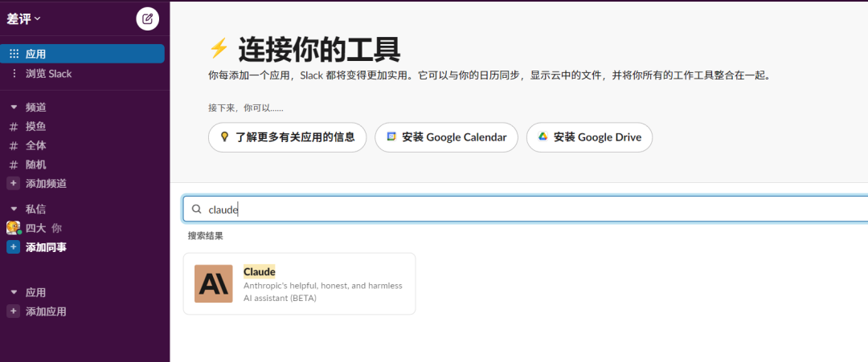This screenshot has width=868, height=362.
Task: Click the Anthropic logo thumbnail
Action: pyautogui.click(x=214, y=283)
